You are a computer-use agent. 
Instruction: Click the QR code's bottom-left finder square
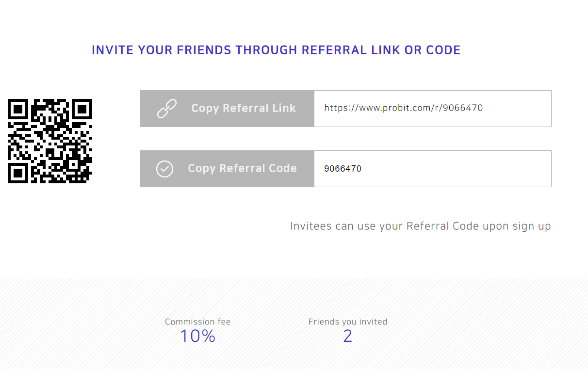click(x=18, y=173)
